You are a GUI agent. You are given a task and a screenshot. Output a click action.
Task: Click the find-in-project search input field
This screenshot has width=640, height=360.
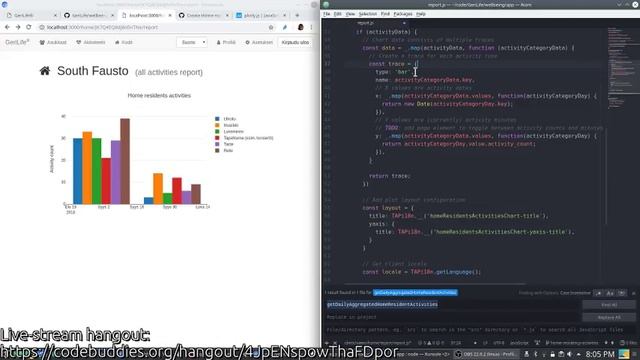[452, 304]
